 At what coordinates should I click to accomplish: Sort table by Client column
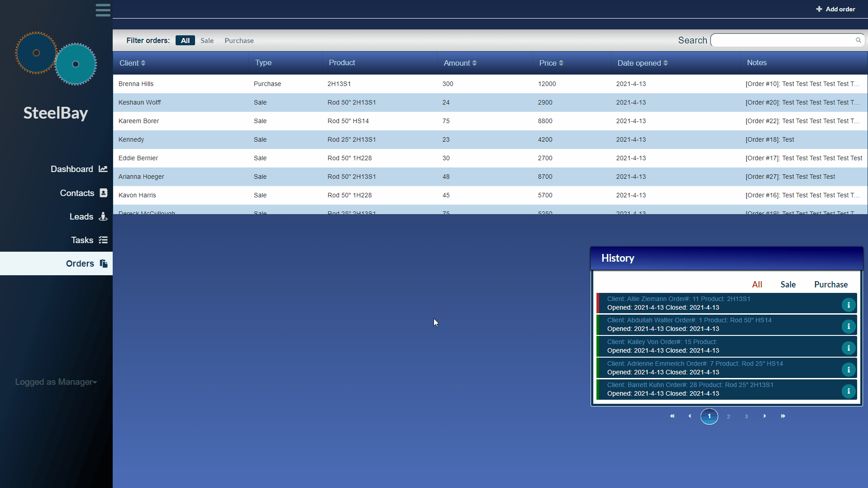[x=132, y=63]
